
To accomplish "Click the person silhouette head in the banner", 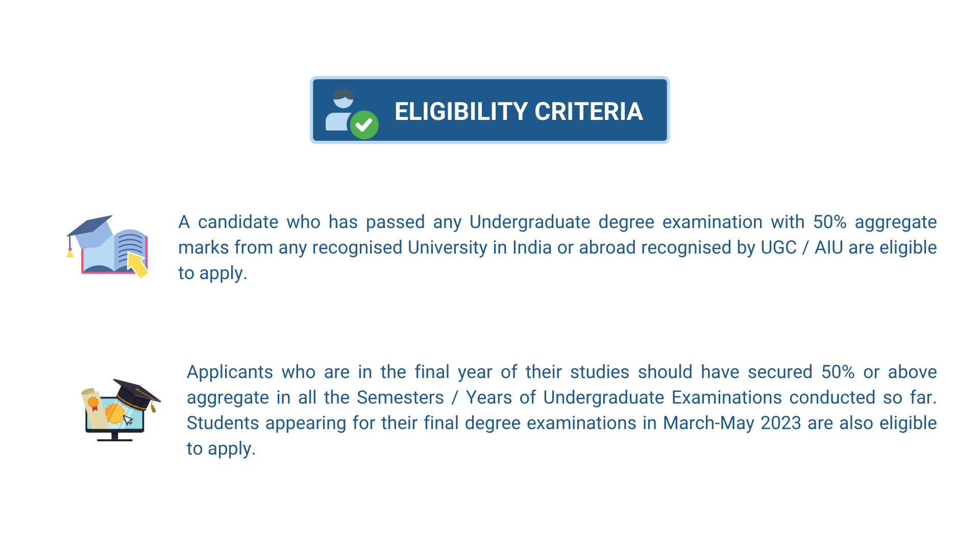I will (x=343, y=98).
